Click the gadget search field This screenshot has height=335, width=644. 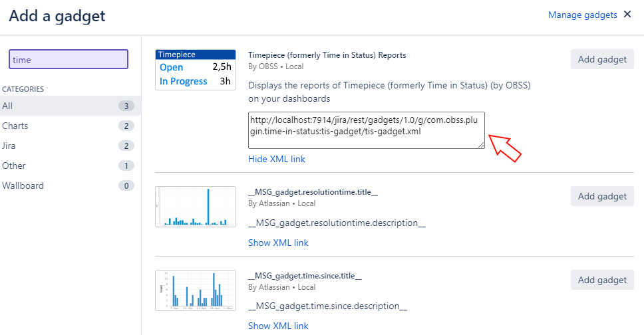[68, 60]
